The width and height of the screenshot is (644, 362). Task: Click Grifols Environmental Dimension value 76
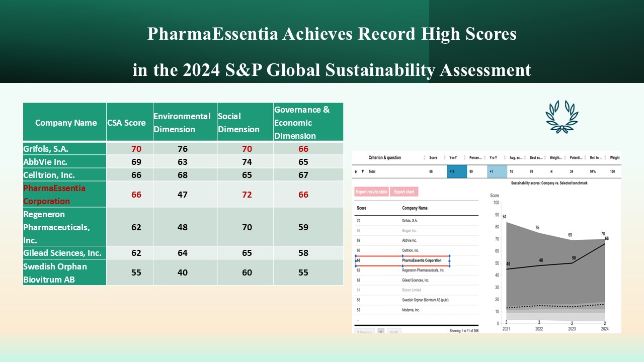[x=183, y=149]
